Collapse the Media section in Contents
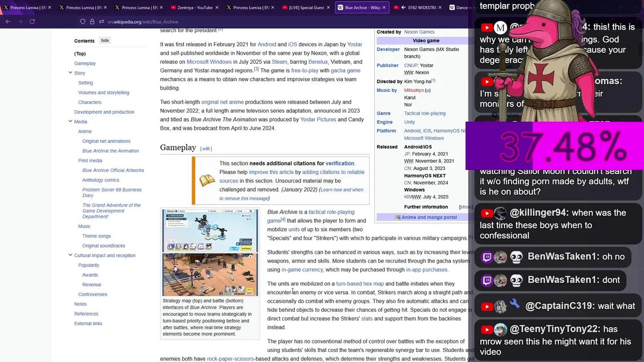 [70, 122]
